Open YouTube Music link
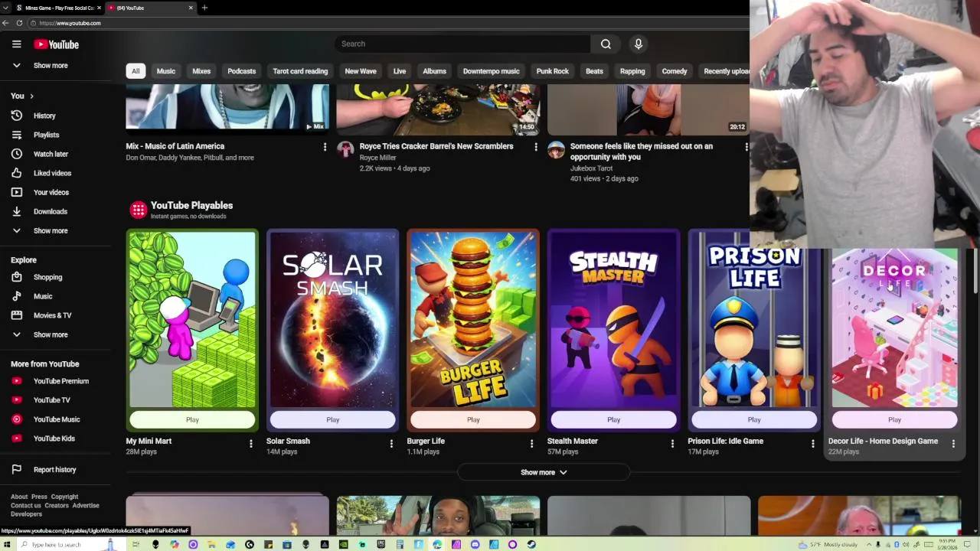The height and width of the screenshot is (551, 980). tap(55, 419)
